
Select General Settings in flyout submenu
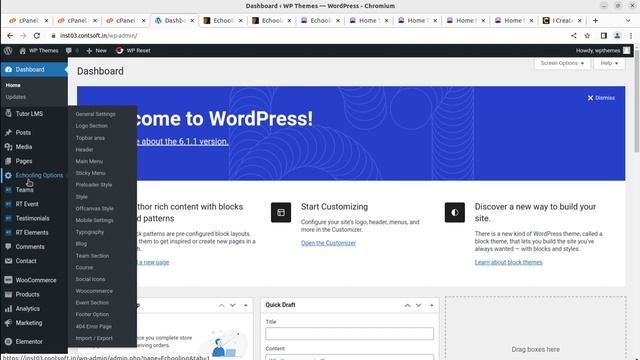pyautogui.click(x=96, y=114)
